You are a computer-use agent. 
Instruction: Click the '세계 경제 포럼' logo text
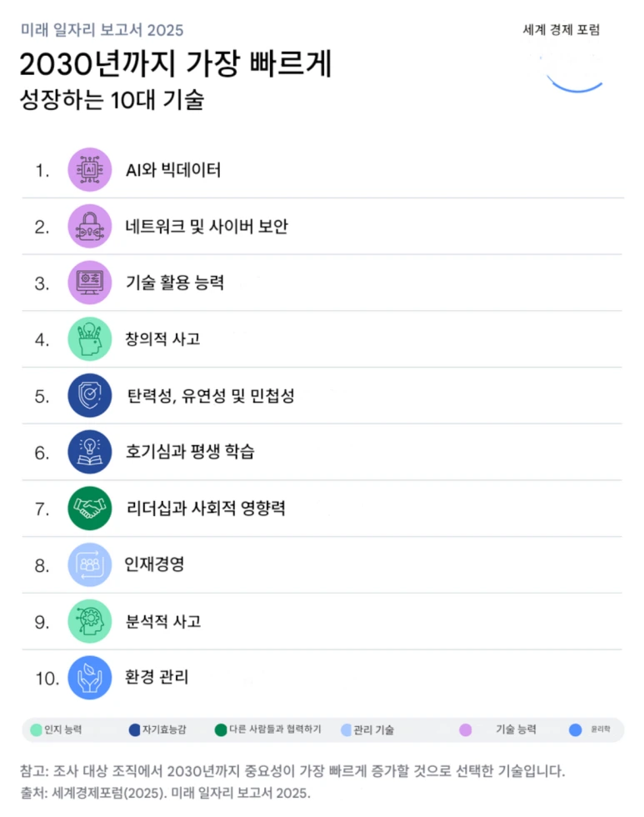(x=561, y=30)
